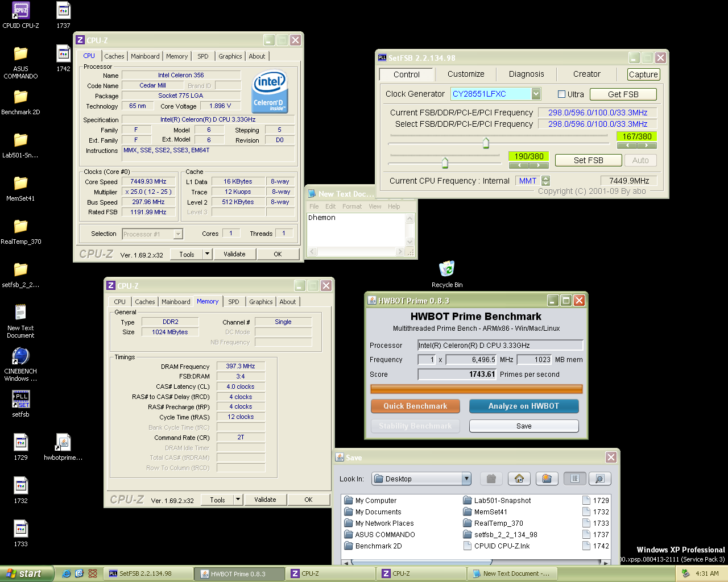Image resolution: width=728 pixels, height=582 pixels.
Task: Click the Set FSB button
Action: [x=588, y=160]
